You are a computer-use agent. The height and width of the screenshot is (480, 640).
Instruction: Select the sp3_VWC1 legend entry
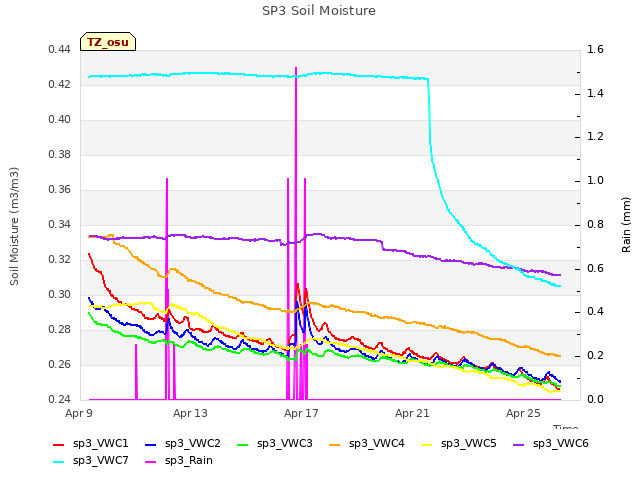click(91, 443)
